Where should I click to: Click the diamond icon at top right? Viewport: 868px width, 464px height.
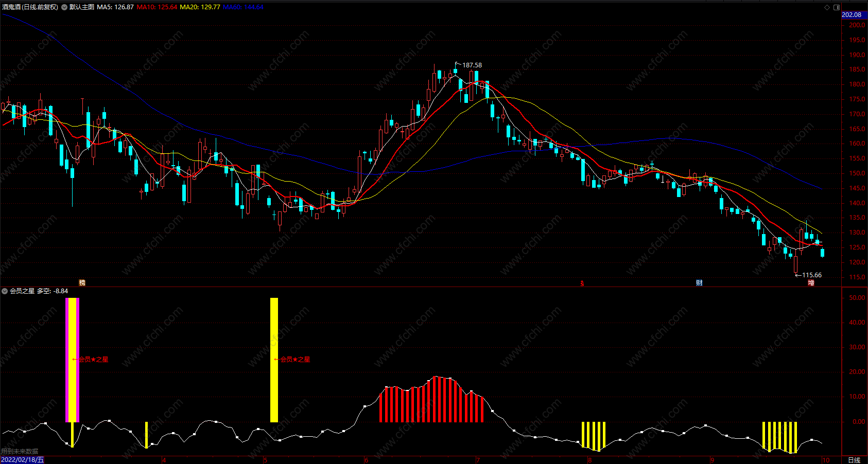(827, 7)
